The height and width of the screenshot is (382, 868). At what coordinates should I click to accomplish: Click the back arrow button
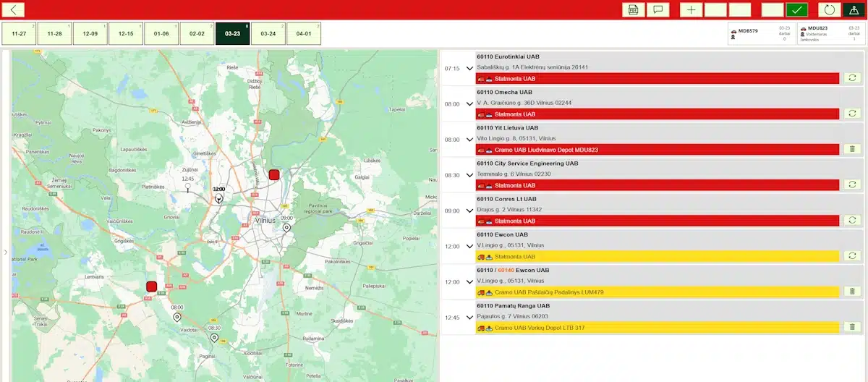15,9
